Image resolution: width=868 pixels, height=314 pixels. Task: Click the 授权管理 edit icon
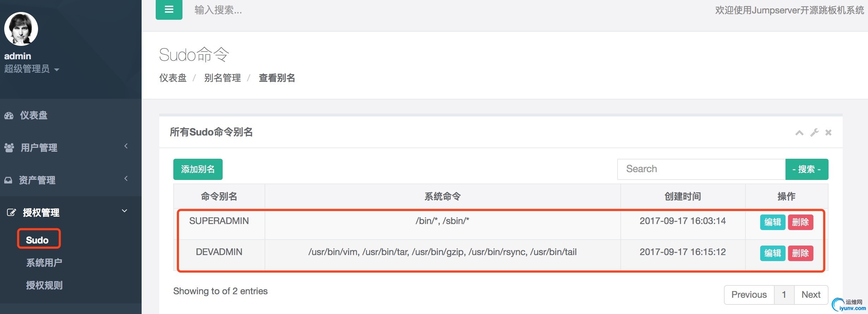tap(12, 212)
